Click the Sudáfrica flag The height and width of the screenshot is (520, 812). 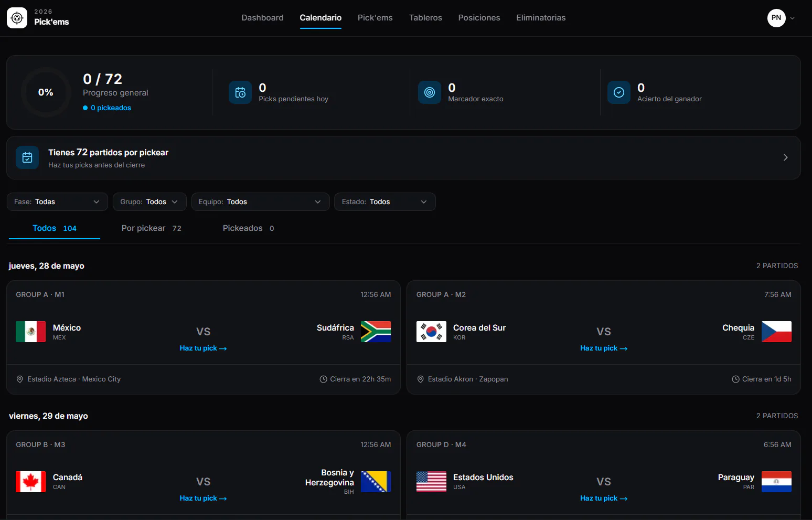pyautogui.click(x=376, y=332)
